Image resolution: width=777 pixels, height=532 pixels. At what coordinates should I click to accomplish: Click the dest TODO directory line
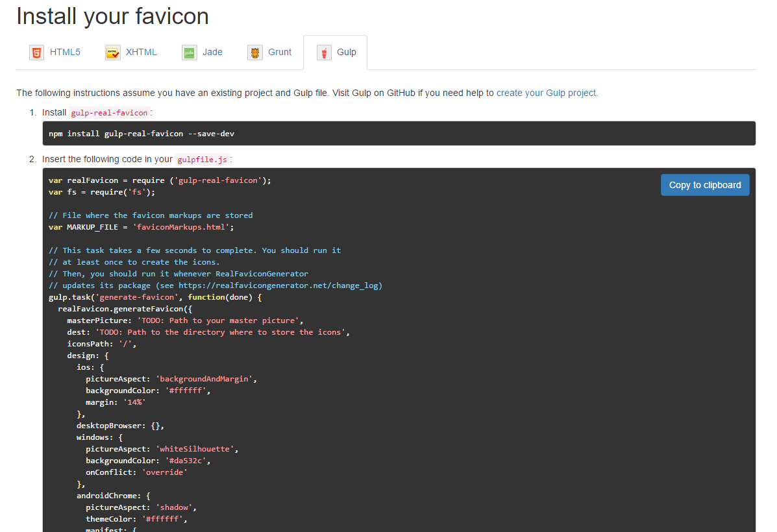[208, 332]
